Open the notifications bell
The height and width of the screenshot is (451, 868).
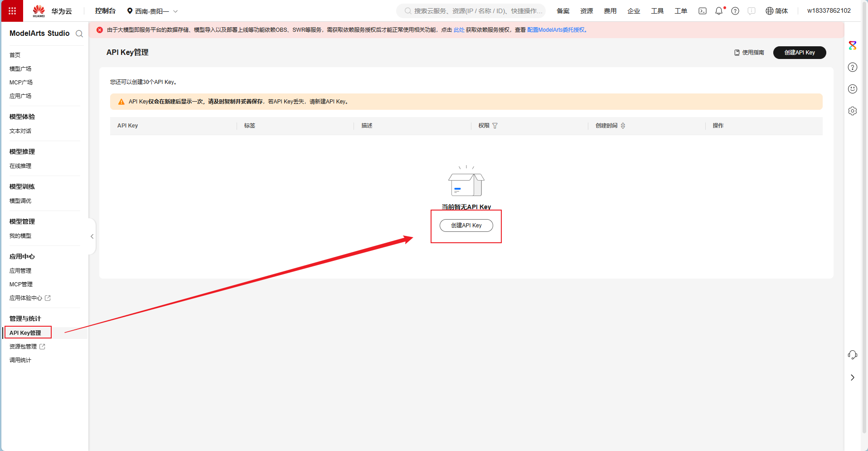click(x=719, y=11)
